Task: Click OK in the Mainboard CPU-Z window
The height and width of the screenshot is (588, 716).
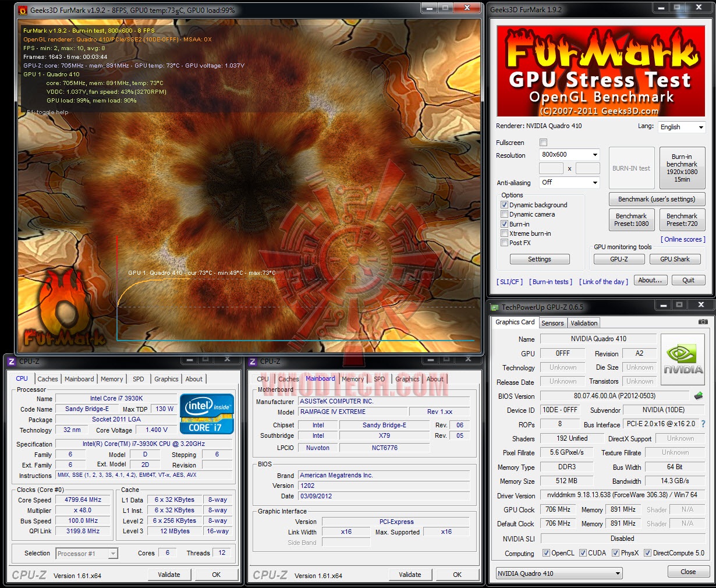Action: coord(457,575)
